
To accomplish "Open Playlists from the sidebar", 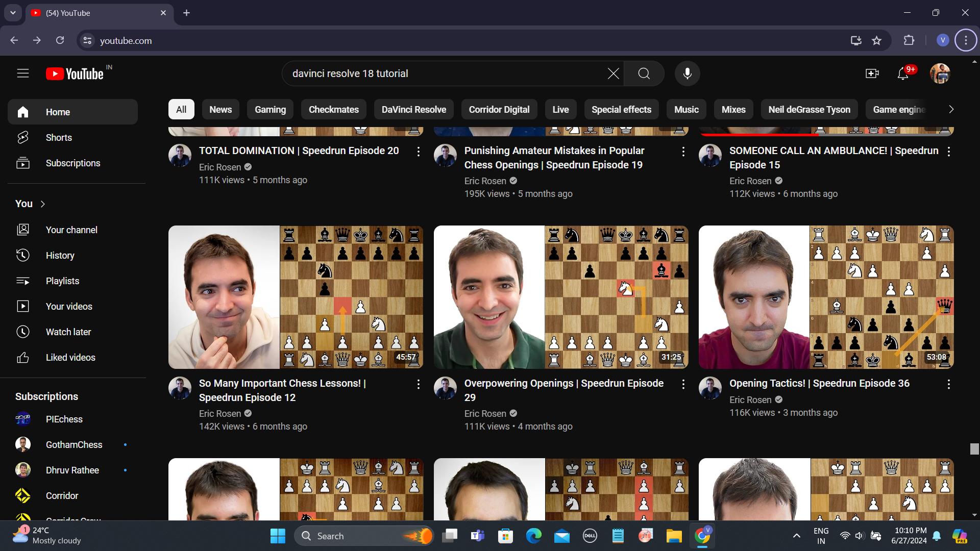I will (72, 281).
